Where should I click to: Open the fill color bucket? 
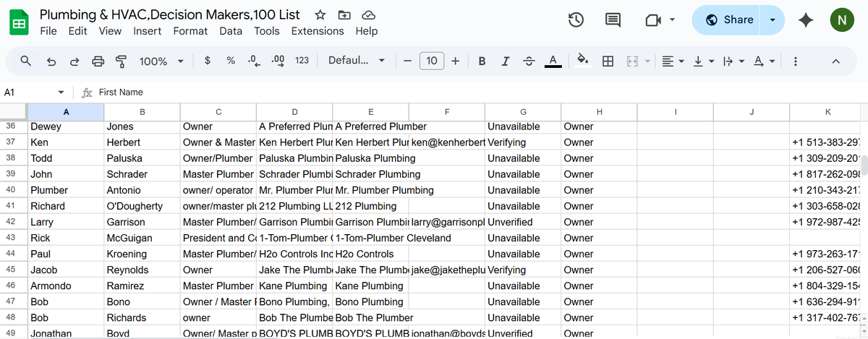[x=583, y=61]
